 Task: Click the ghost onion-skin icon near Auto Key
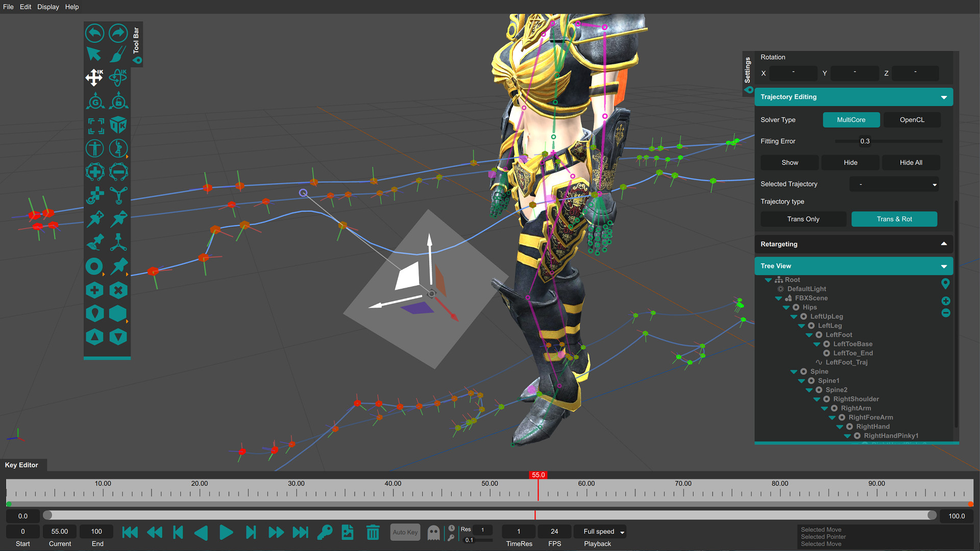click(433, 532)
